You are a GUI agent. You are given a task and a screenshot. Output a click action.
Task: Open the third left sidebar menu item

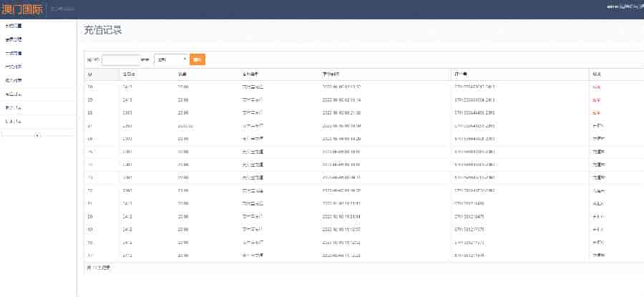point(13,53)
